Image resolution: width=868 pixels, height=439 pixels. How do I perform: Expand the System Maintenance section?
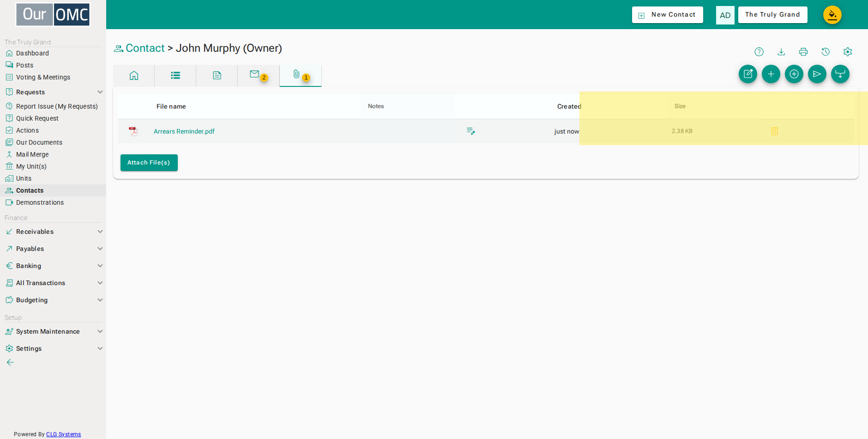[x=53, y=331]
